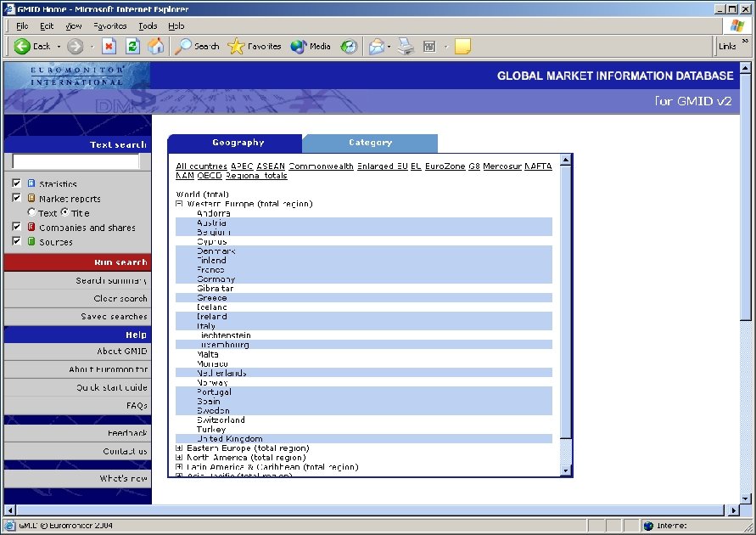Open browser Search using the magnifier icon
The image size is (756, 535).
(186, 46)
